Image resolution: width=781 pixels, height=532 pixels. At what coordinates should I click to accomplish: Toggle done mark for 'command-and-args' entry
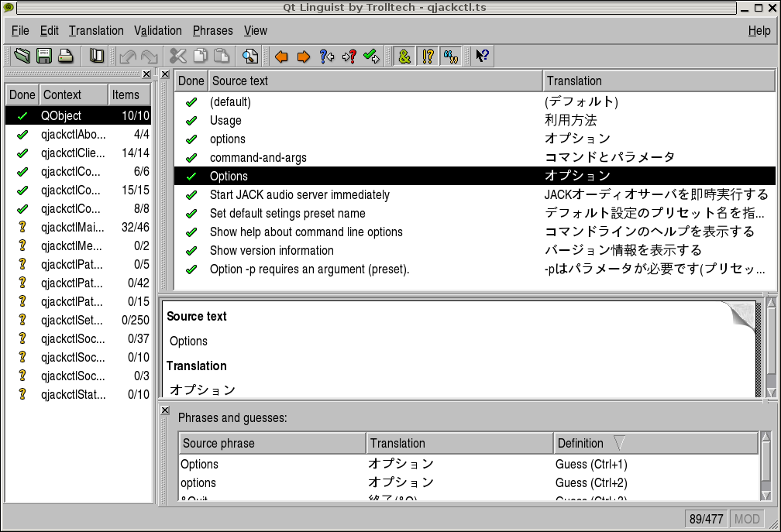[191, 158]
